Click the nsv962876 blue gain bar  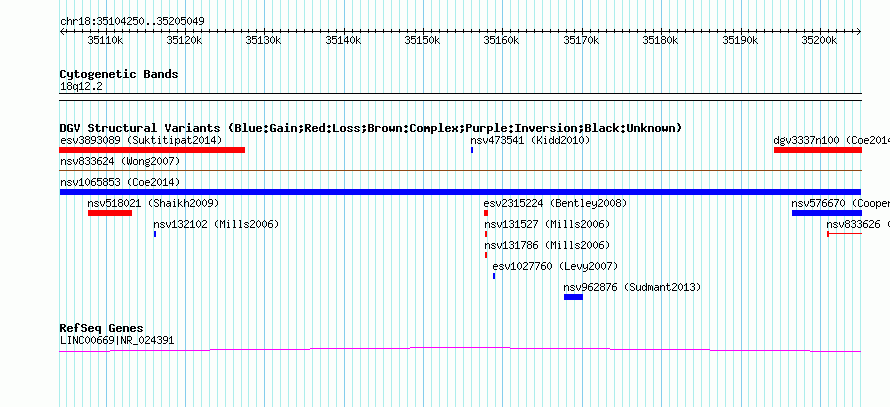573,297
